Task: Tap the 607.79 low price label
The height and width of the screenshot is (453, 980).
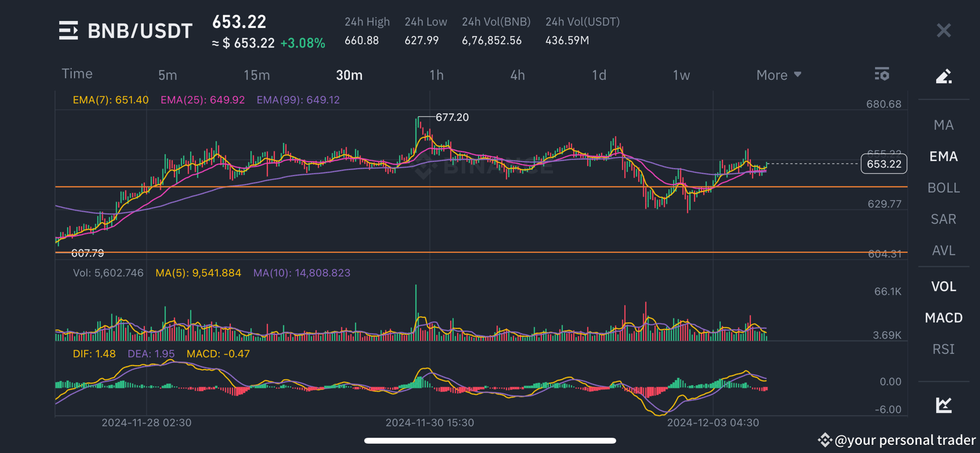Action: 87,253
